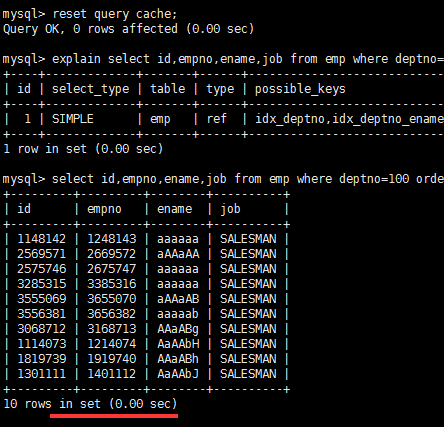Click ename 'AAaABg' in row 3068712
Image resolution: width=444 pixels, height=427 pixels.
coord(178,330)
